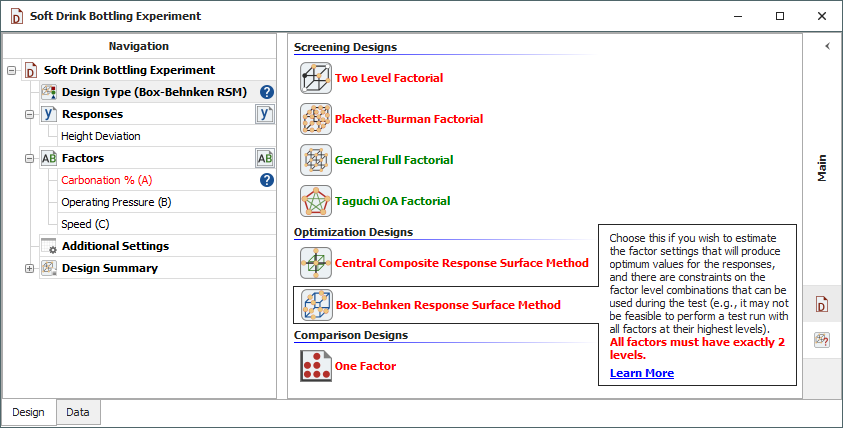Open help icon next to Design Type
Viewport: 843px width, 428px height.
click(267, 92)
